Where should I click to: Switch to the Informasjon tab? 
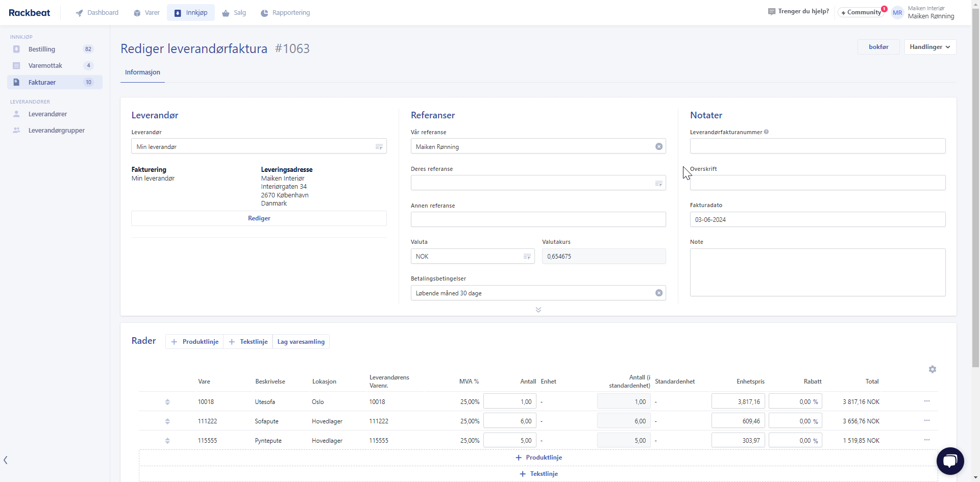coord(142,72)
